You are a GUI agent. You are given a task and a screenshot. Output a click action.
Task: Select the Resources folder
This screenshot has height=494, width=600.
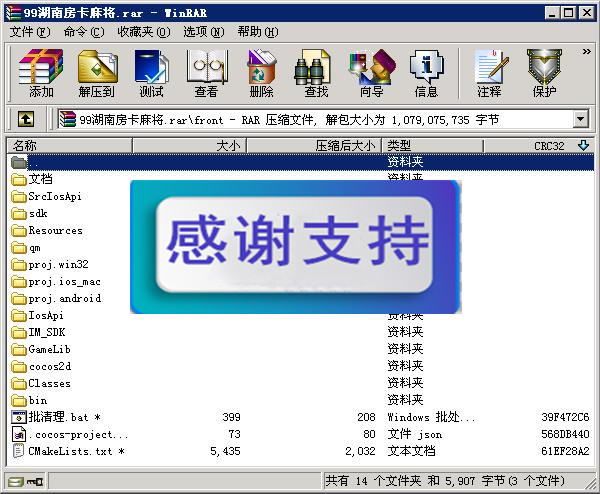pos(47,230)
